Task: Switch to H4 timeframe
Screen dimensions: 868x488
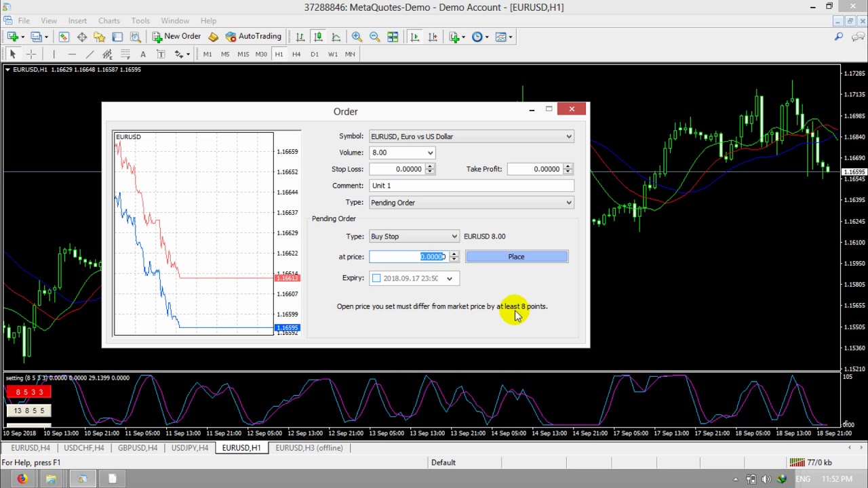Action: pos(296,54)
